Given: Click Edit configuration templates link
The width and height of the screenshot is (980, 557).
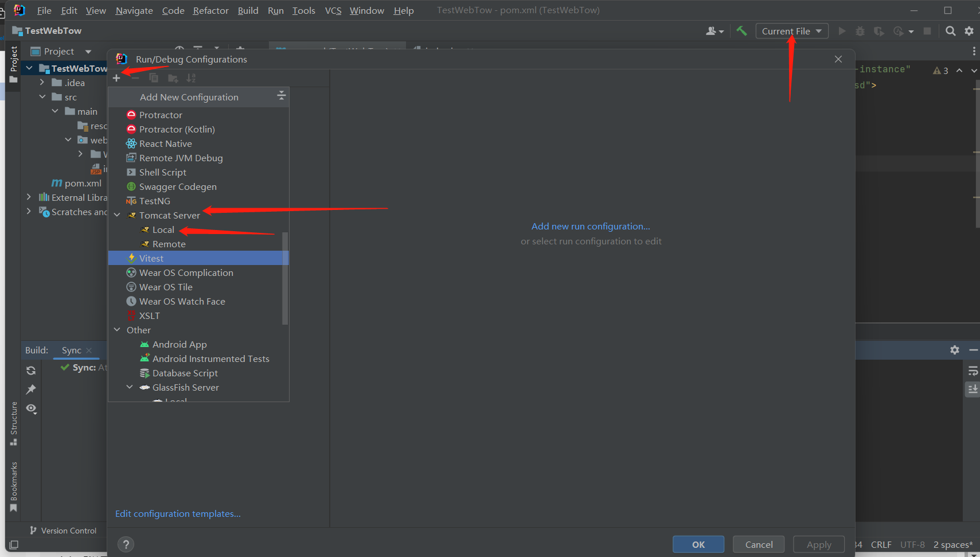Looking at the screenshot, I should pyautogui.click(x=178, y=514).
